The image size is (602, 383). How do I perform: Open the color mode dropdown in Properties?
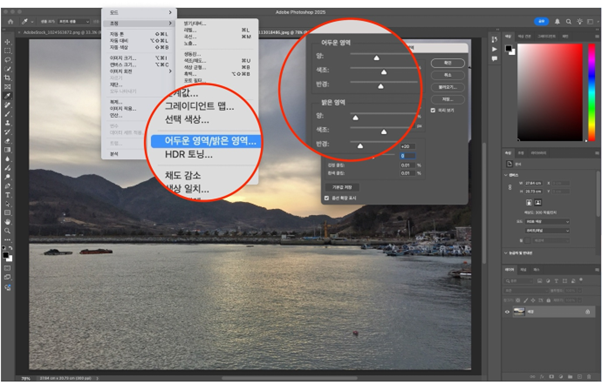(x=547, y=222)
